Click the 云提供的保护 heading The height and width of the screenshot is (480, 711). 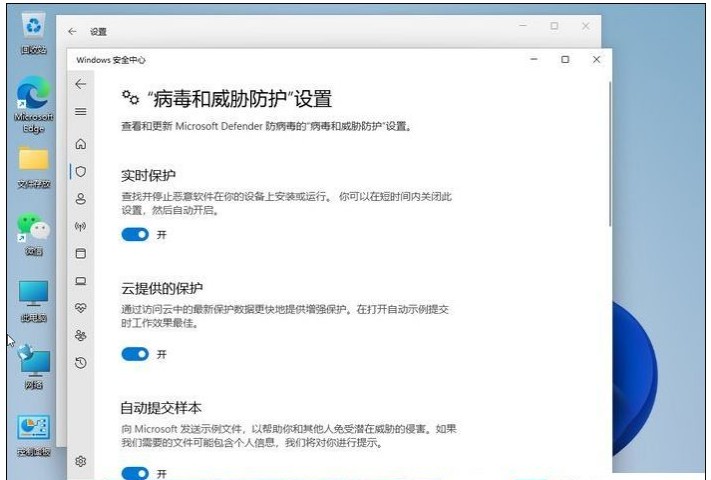point(162,288)
